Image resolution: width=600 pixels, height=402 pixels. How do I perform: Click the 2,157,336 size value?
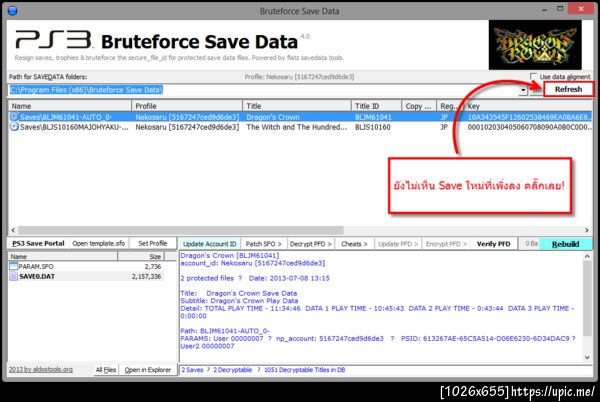point(147,276)
